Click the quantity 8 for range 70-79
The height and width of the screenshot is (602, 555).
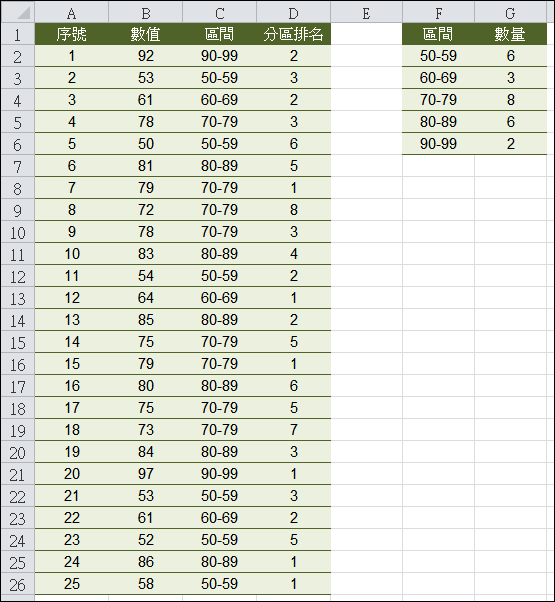point(510,100)
